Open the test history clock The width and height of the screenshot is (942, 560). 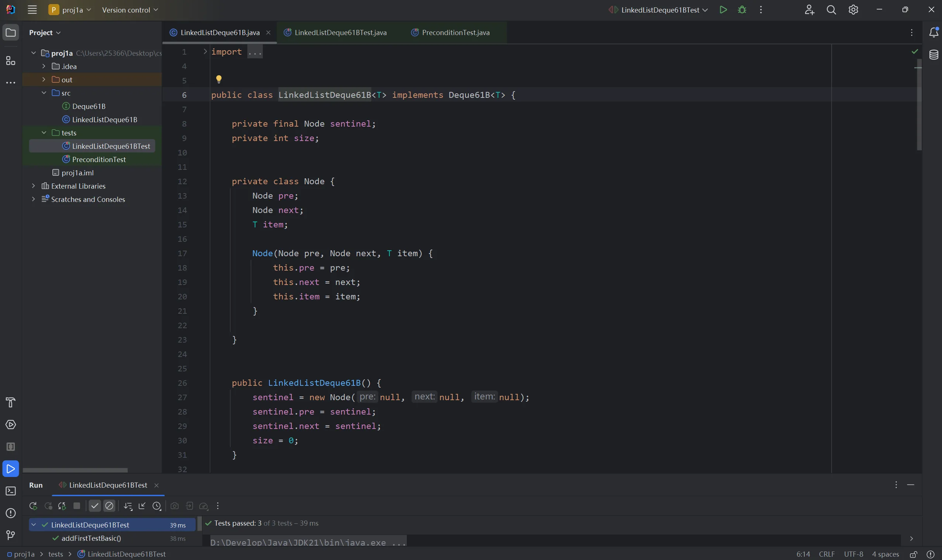tap(157, 506)
